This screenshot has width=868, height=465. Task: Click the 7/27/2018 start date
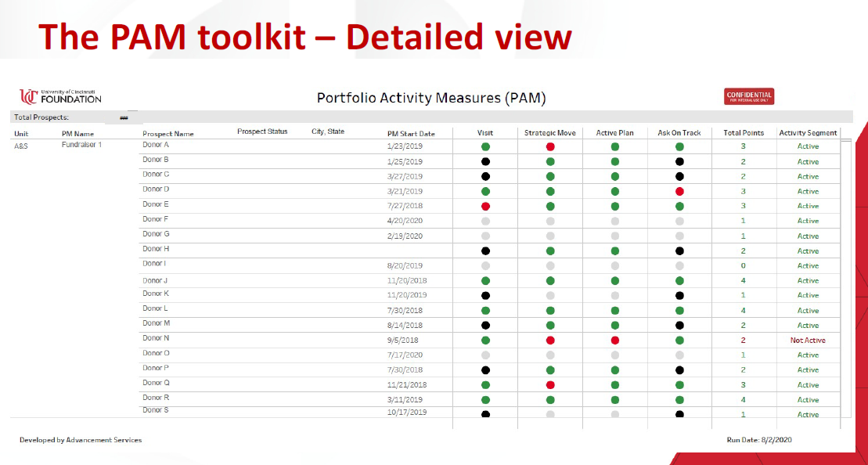pos(404,206)
